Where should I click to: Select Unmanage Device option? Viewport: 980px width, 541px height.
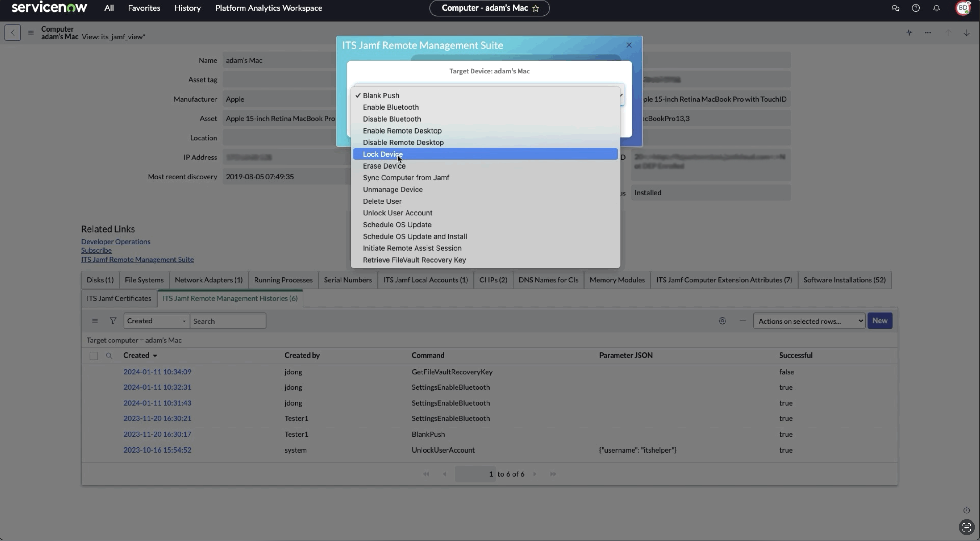[485, 190]
